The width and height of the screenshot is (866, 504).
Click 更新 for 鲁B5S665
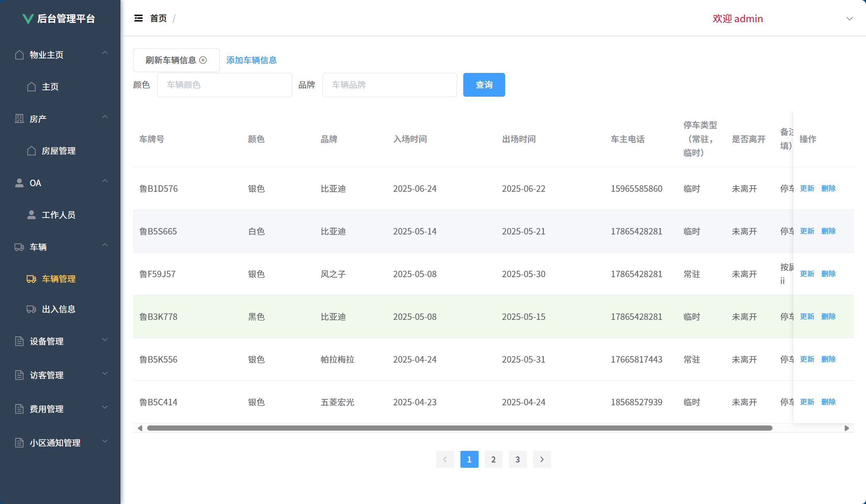point(807,231)
